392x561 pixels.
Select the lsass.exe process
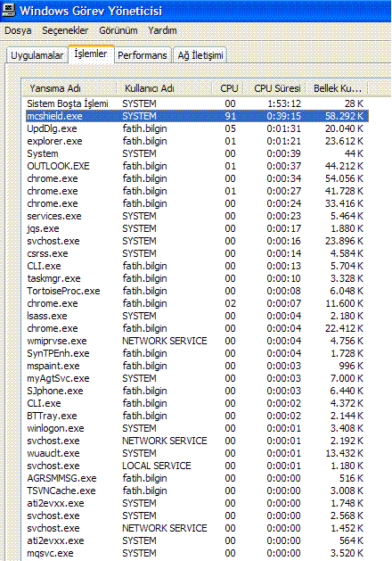click(197, 317)
